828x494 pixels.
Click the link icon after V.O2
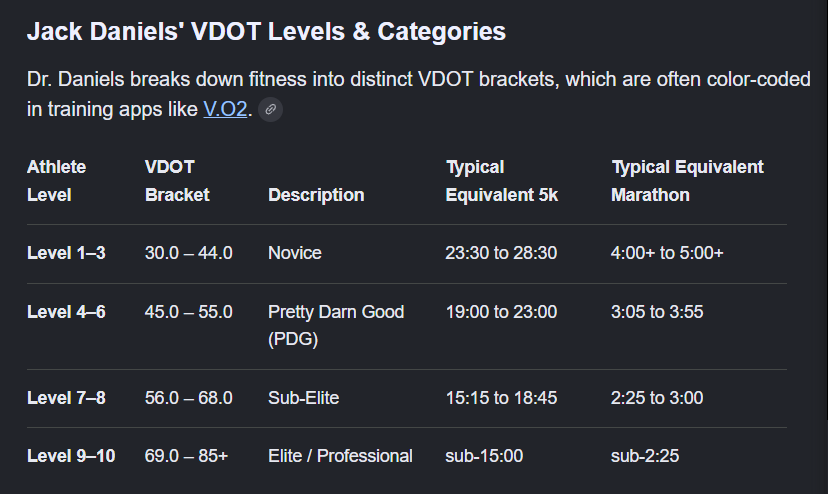click(x=270, y=109)
